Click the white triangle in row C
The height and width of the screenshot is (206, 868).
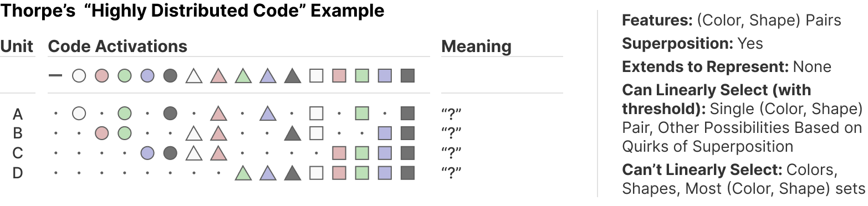193,152
